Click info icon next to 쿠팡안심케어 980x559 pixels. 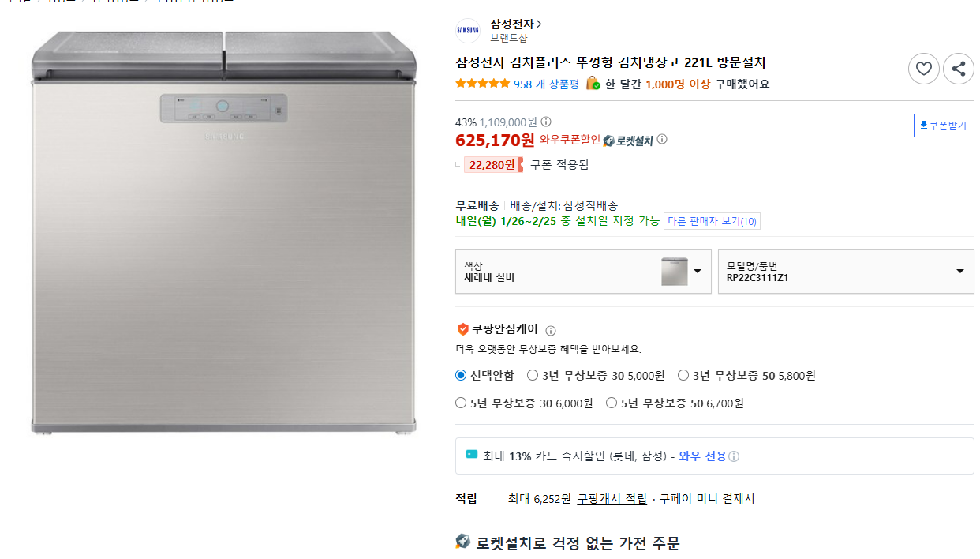pos(551,331)
